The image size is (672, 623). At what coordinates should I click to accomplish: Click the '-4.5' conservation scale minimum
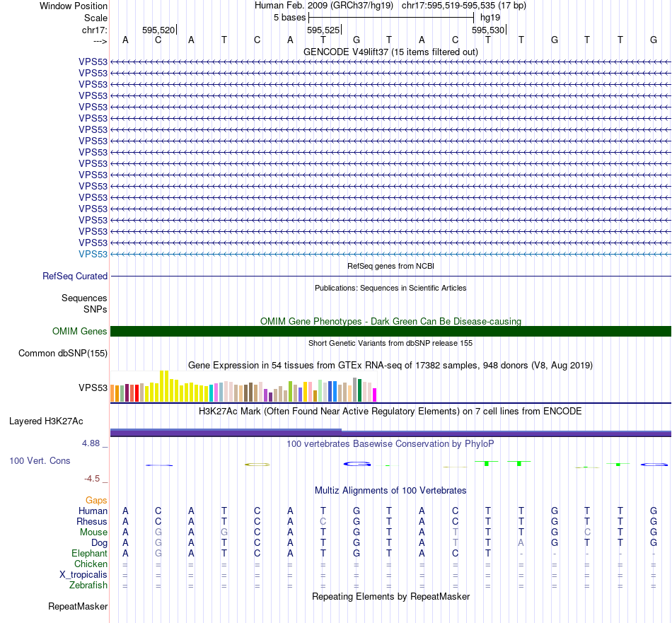[92, 479]
